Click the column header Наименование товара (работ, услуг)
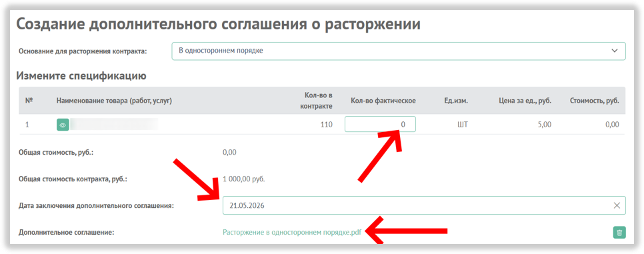The width and height of the screenshot is (644, 254). [x=114, y=101]
